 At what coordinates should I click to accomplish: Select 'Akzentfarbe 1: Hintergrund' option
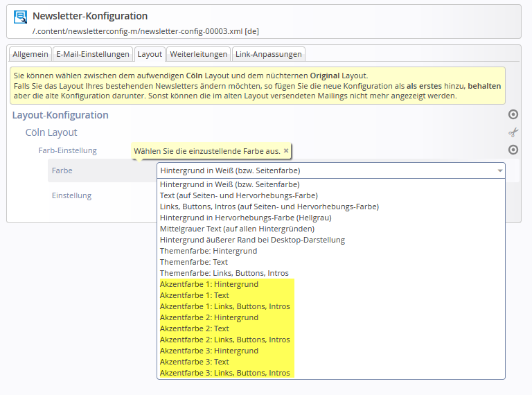(x=209, y=284)
